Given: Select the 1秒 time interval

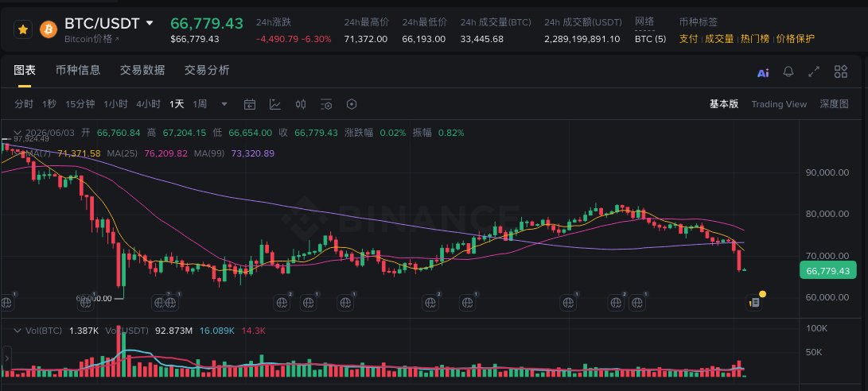Looking at the screenshot, I should [x=49, y=104].
